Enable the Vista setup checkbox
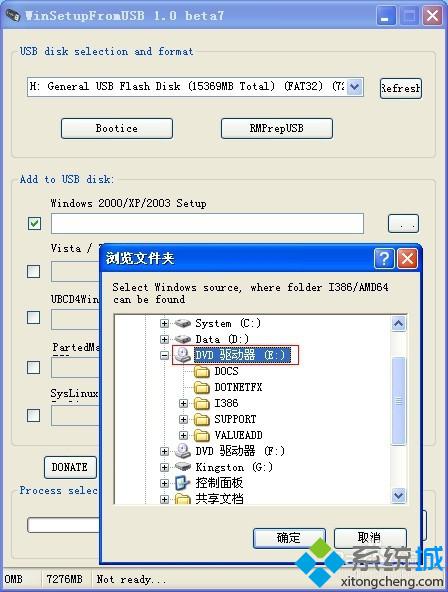This screenshot has height=592, width=448. 34,271
